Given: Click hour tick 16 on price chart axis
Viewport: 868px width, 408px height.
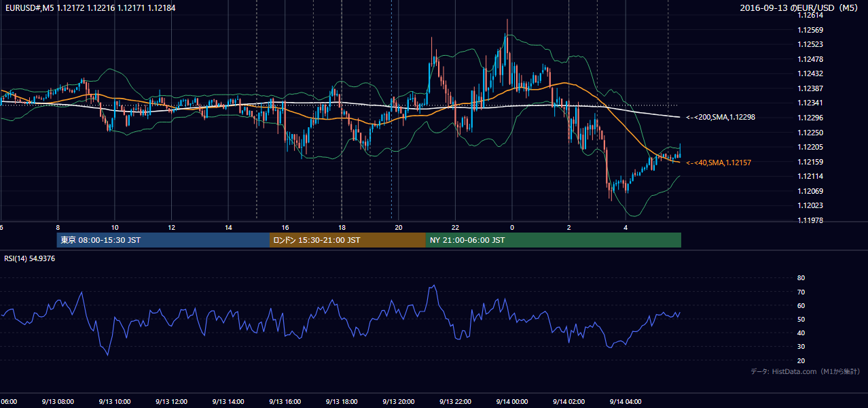Looking at the screenshot, I should tap(285, 227).
